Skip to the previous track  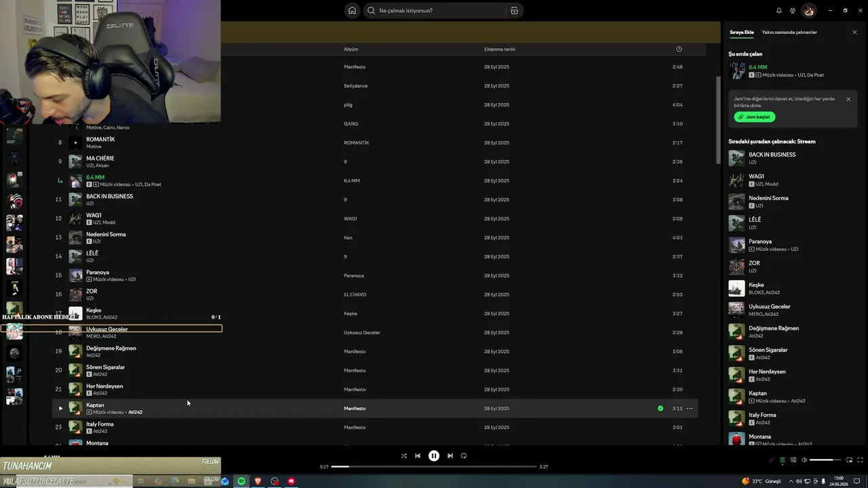(x=418, y=455)
